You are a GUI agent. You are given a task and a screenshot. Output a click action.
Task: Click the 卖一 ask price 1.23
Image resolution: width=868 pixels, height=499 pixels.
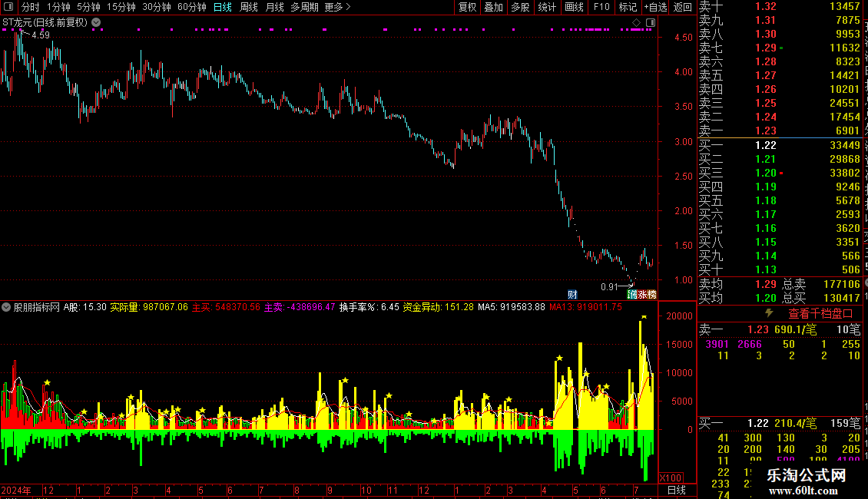[766, 131]
